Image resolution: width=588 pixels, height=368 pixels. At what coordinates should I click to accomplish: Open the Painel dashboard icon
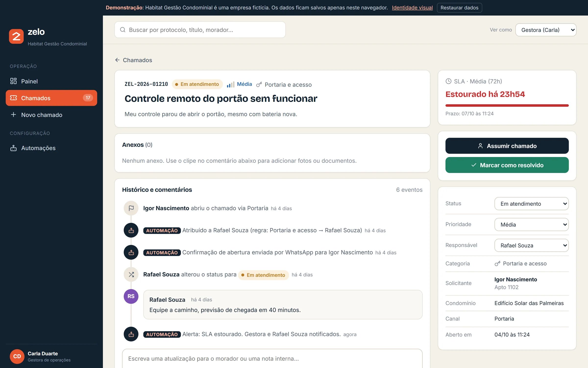coord(13,81)
